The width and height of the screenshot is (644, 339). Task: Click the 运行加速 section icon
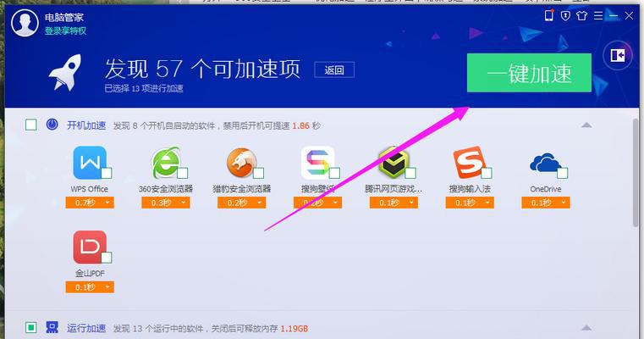tap(52, 327)
